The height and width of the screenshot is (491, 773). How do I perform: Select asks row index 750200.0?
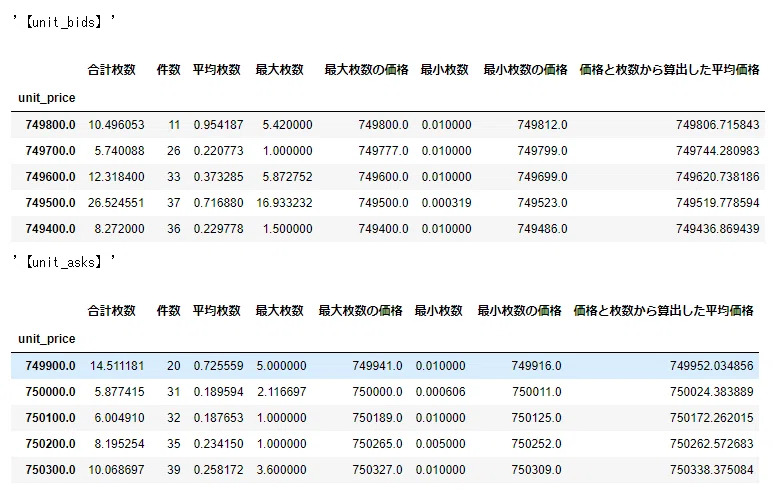click(x=50, y=444)
